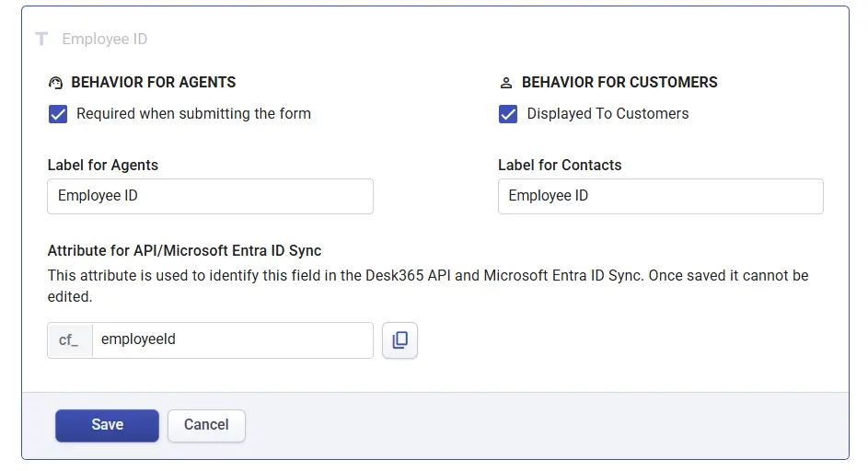
Task: Focus the Label for Contacts input
Action: point(660,196)
